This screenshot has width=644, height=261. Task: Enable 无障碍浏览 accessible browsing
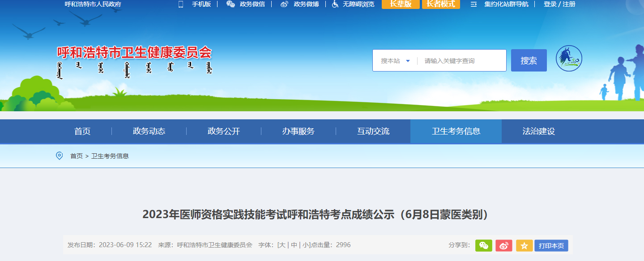pos(358,4)
